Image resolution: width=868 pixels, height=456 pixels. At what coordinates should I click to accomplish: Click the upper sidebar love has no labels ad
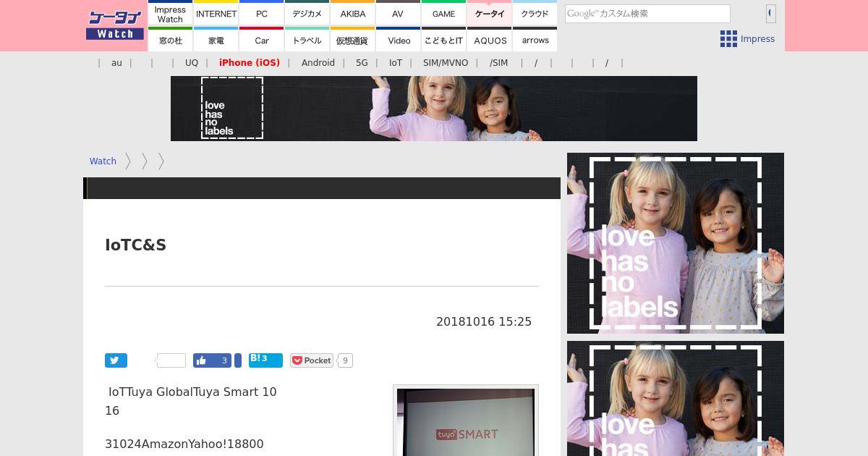(x=676, y=243)
